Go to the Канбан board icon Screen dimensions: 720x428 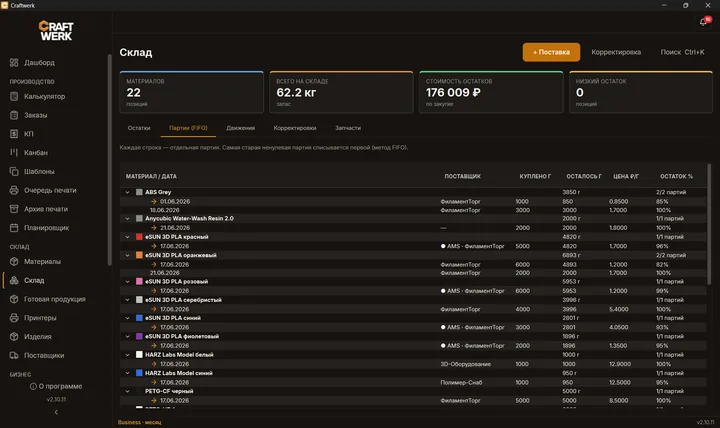point(14,152)
